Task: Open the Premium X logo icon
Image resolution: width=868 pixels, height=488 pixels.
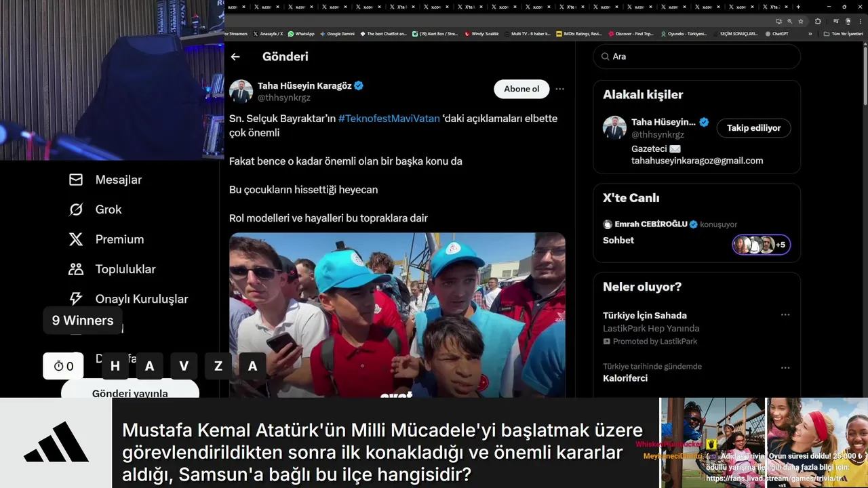Action: coord(76,239)
